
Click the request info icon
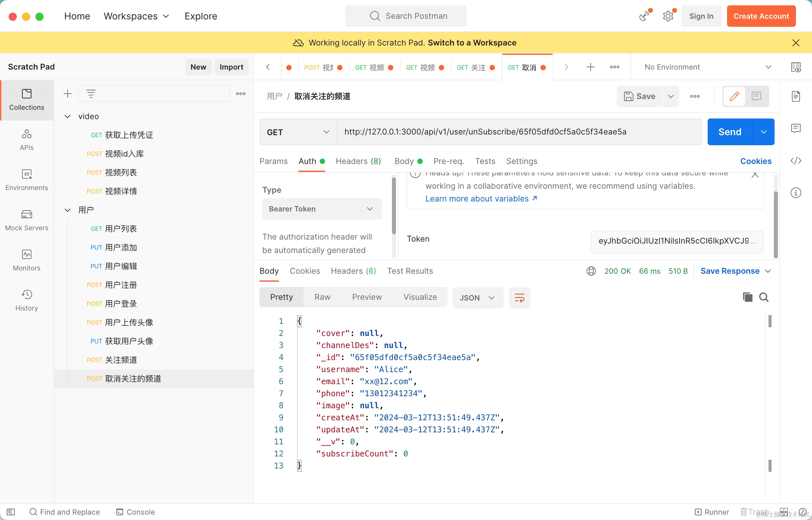(x=796, y=193)
